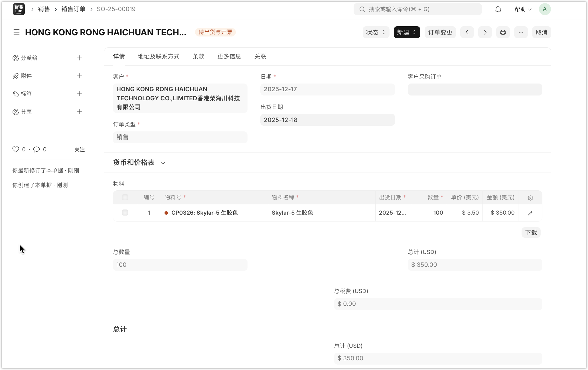The height and width of the screenshot is (370, 588).
Task: Edit item row 1 with pencil icon
Action: (x=530, y=213)
